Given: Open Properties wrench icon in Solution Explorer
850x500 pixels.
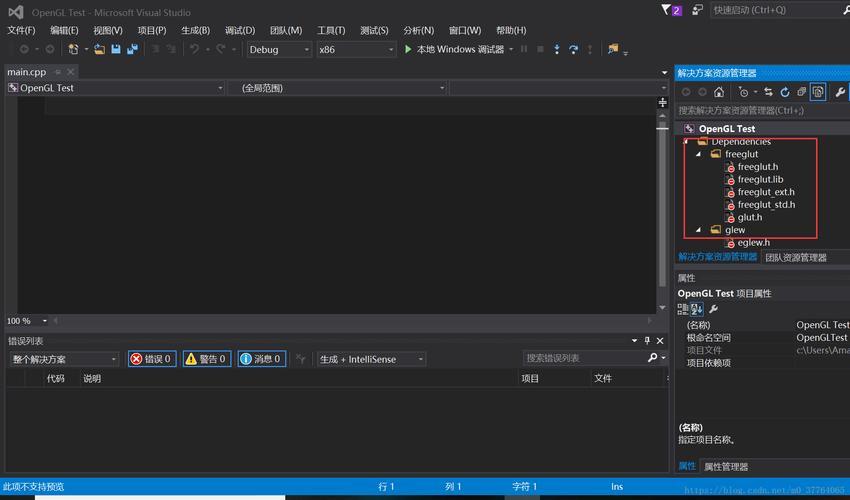Looking at the screenshot, I should (x=840, y=92).
